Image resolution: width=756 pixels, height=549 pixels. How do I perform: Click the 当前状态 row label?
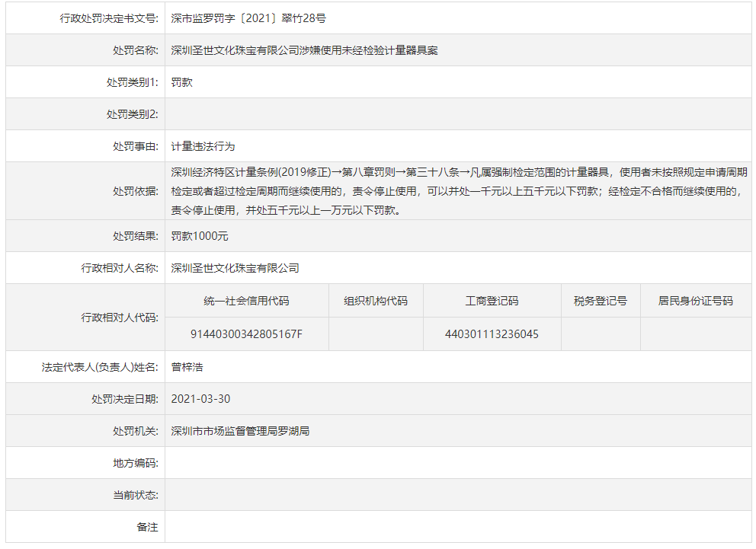(x=136, y=495)
